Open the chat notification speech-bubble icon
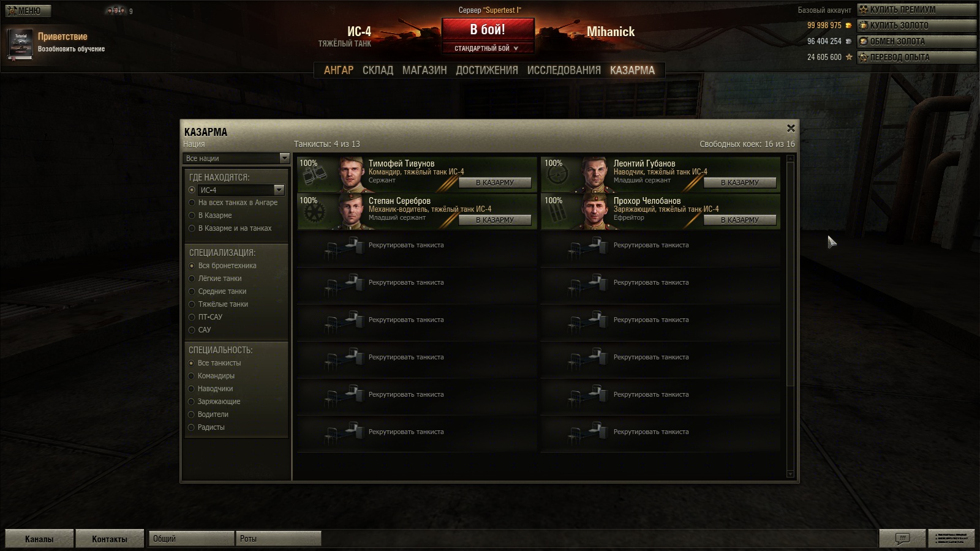The height and width of the screenshot is (551, 980). [x=902, y=539]
